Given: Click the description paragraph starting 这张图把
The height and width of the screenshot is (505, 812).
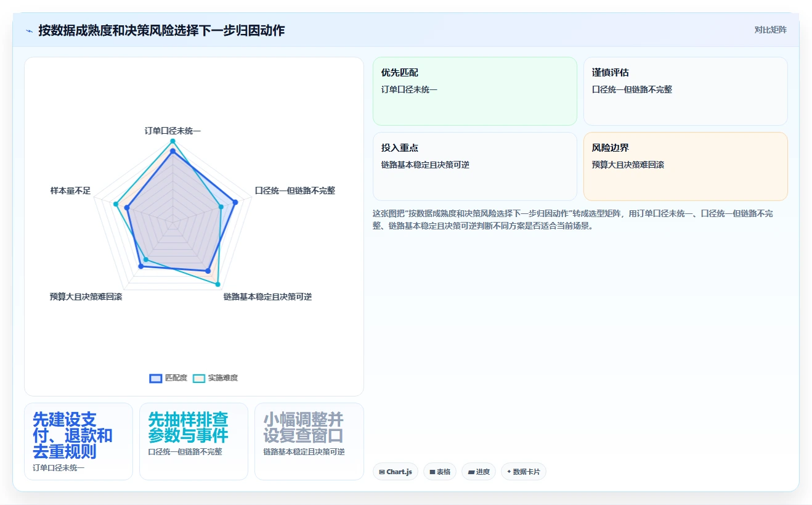Looking at the screenshot, I should [573, 220].
